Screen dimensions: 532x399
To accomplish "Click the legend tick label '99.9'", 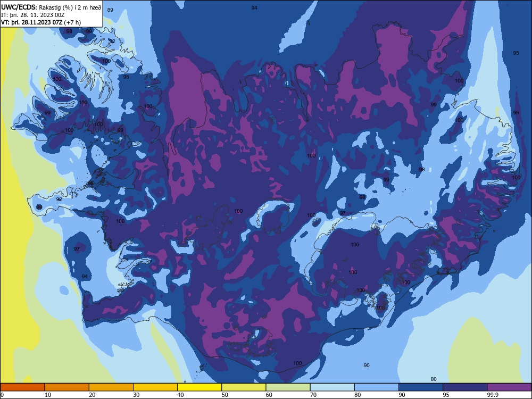I will pos(493,395).
